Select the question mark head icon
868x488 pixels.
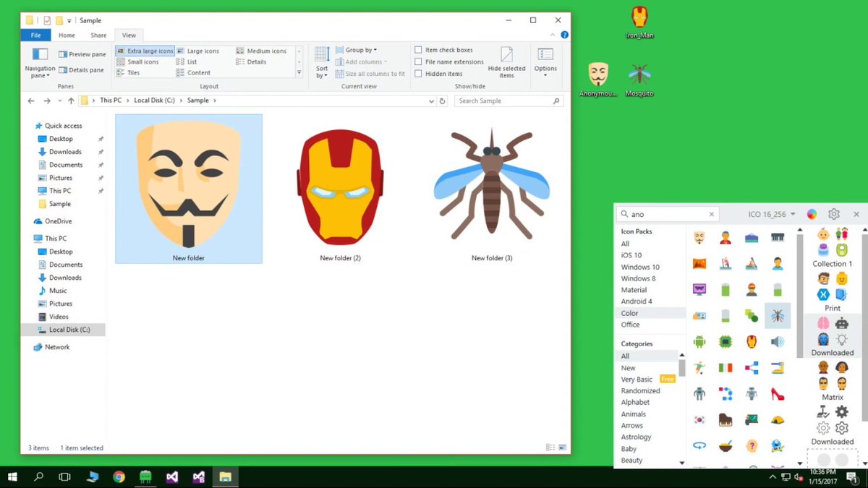752,446
